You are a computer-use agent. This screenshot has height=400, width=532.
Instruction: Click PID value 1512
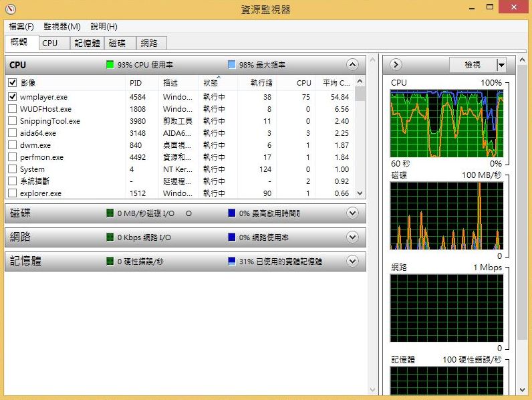tap(138, 193)
